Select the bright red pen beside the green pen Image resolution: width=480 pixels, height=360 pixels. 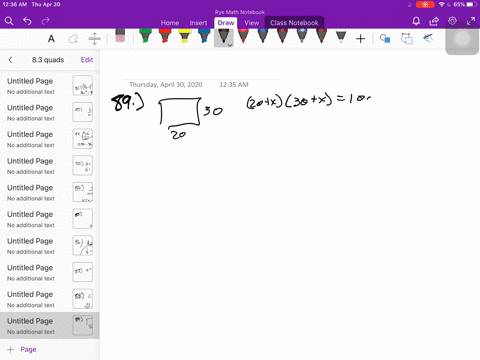165,36
